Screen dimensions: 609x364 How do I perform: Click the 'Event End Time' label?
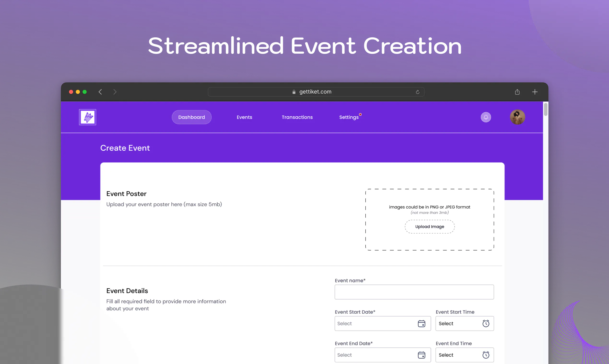coord(454,343)
